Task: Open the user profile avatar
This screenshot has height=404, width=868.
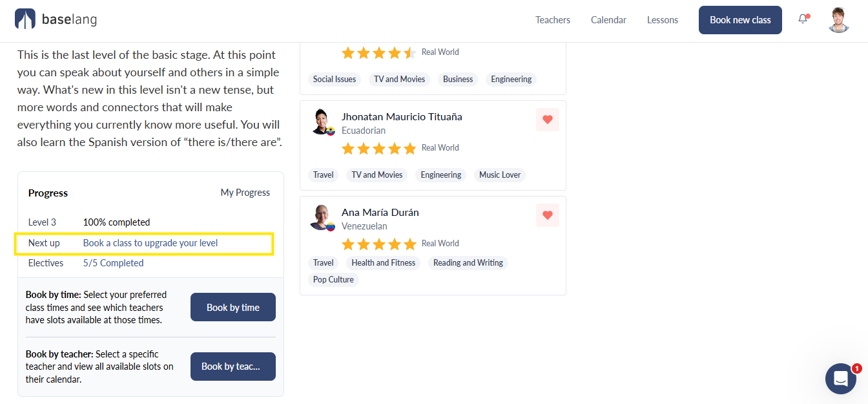Action: coord(838,19)
